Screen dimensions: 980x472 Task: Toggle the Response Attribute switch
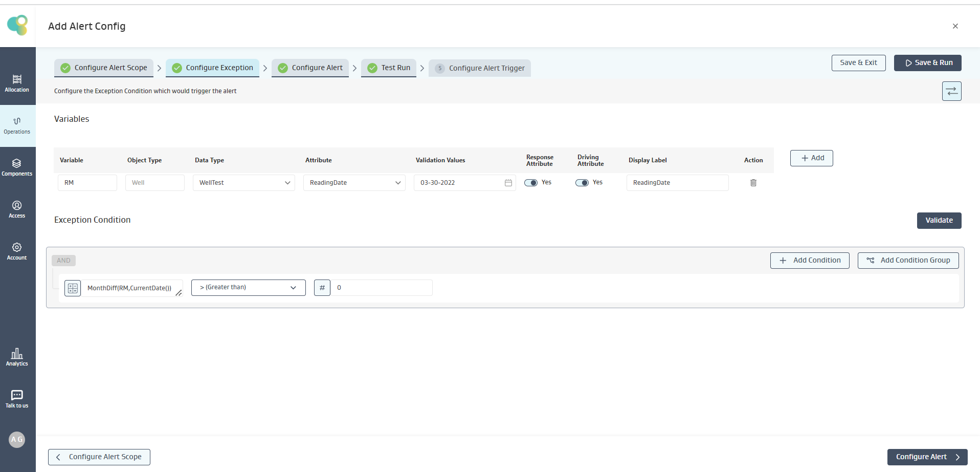531,183
